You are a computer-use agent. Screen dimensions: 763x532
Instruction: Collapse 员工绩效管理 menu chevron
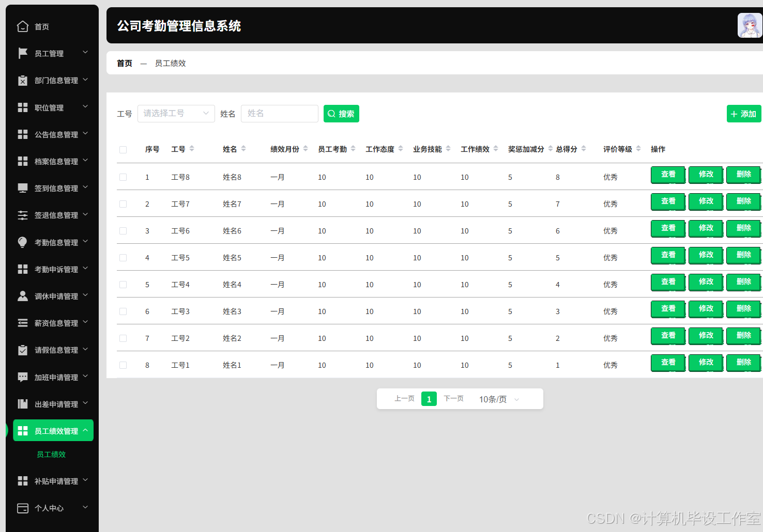pos(85,430)
